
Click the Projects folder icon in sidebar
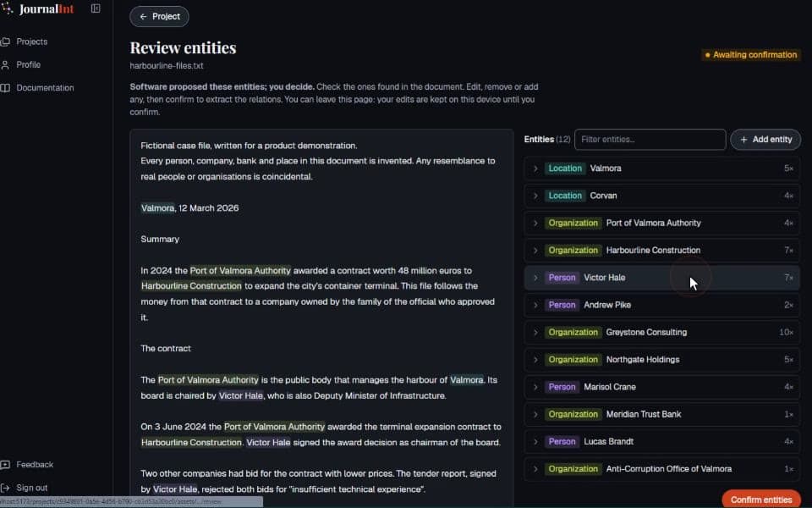6,41
